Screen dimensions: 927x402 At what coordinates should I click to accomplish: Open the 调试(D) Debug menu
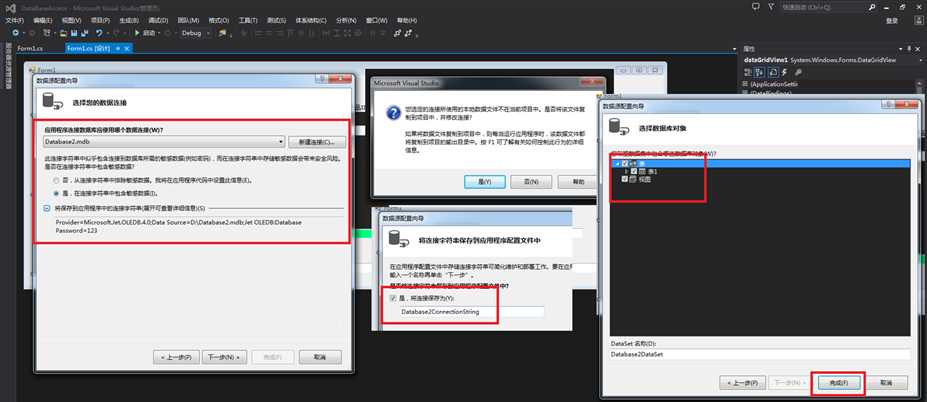coord(157,20)
